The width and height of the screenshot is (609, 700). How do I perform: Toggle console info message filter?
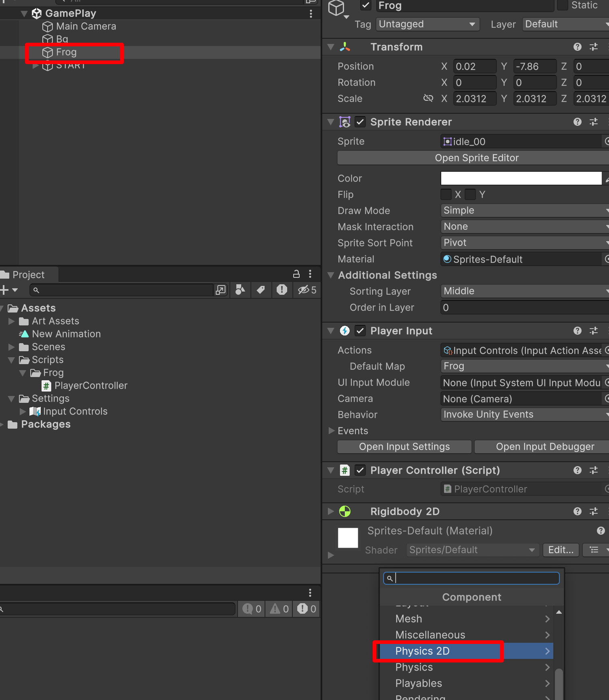click(252, 609)
